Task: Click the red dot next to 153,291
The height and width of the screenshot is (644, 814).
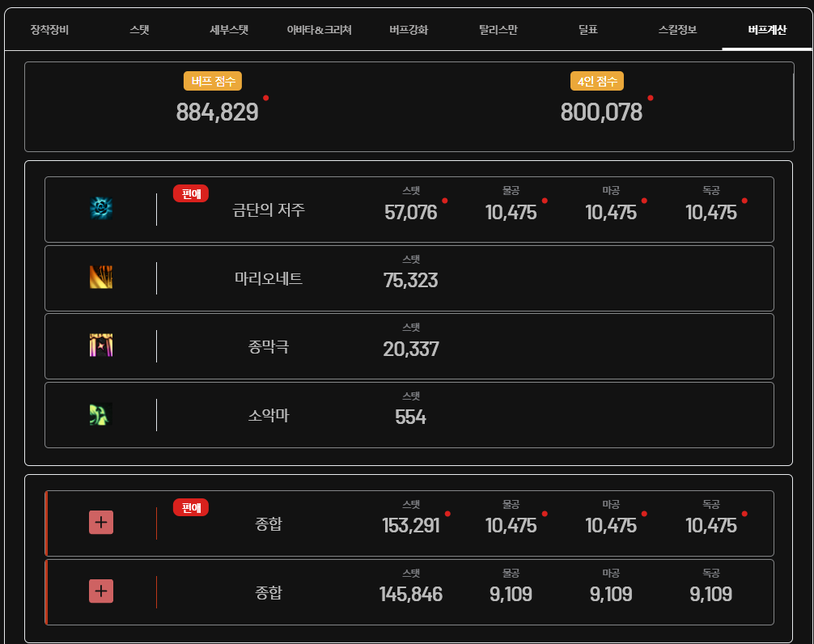Action: [447, 514]
